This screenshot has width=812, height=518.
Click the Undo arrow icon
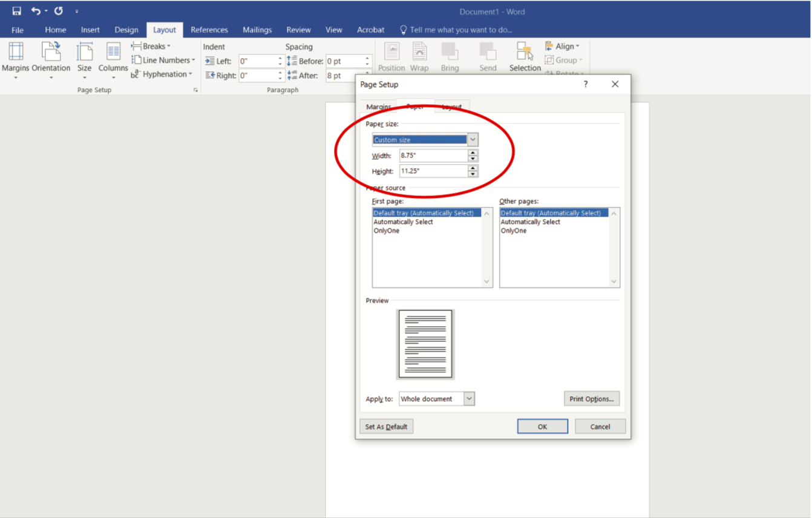coord(36,11)
